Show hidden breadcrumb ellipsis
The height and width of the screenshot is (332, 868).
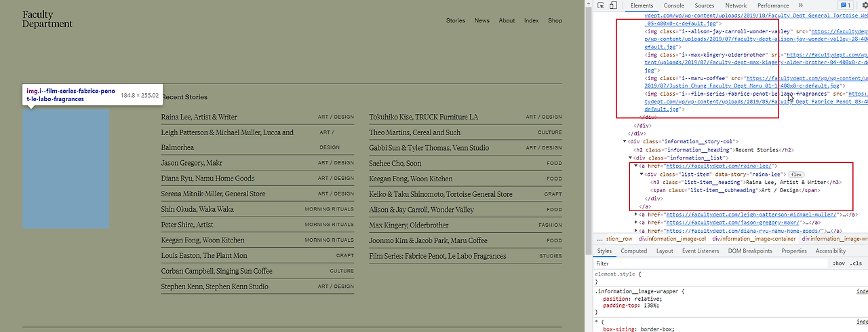(x=599, y=238)
